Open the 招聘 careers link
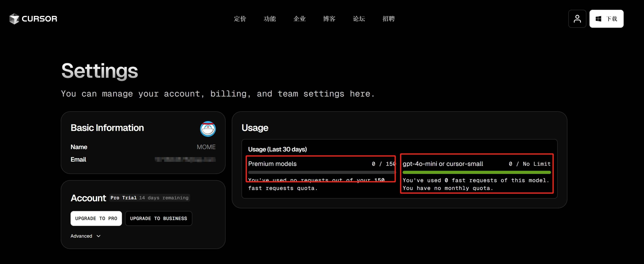Screen dimensions: 644x264 coord(389,19)
